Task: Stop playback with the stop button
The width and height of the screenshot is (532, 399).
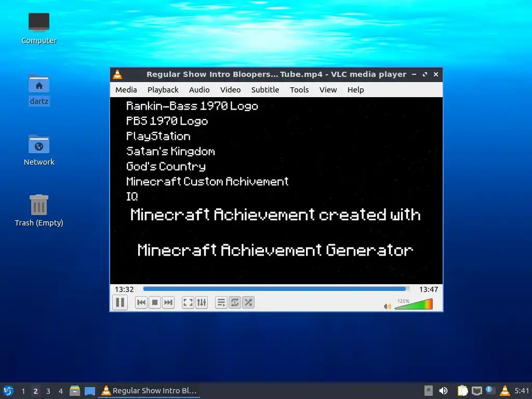Action: (155, 302)
